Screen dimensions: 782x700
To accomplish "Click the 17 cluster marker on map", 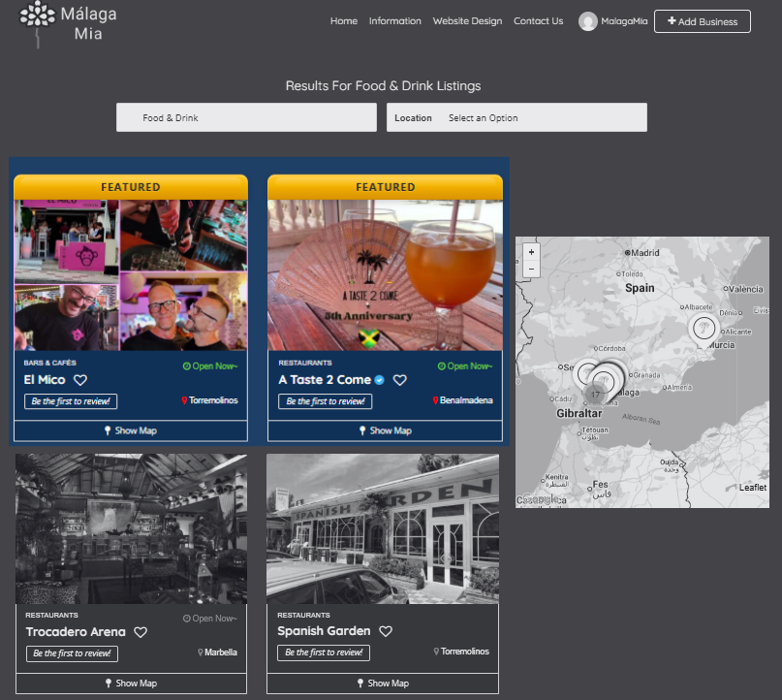I will [x=595, y=395].
